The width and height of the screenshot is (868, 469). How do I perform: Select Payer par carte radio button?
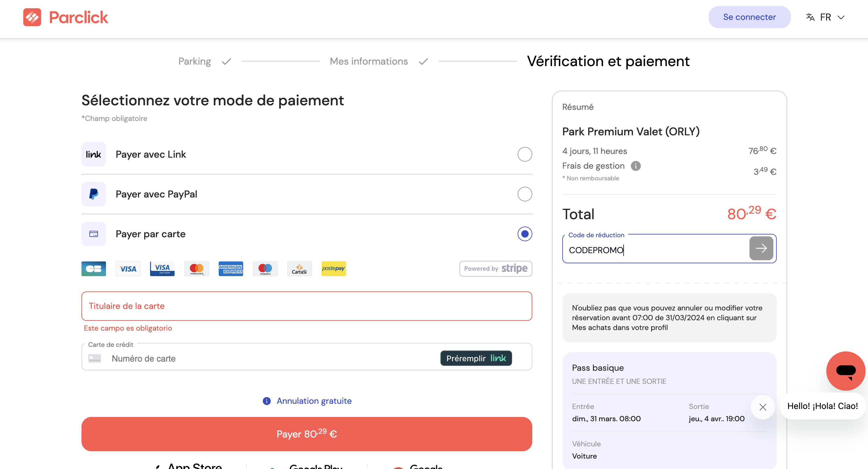click(x=525, y=234)
